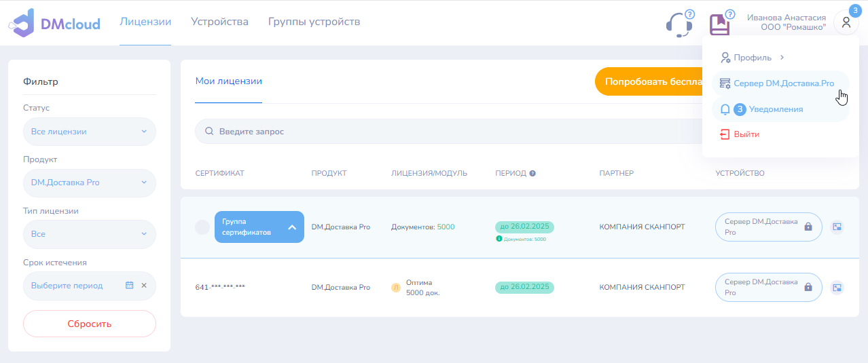This screenshot has height=363, width=868.
Task: Click device chip in 641 certificate row
Action: (x=768, y=287)
